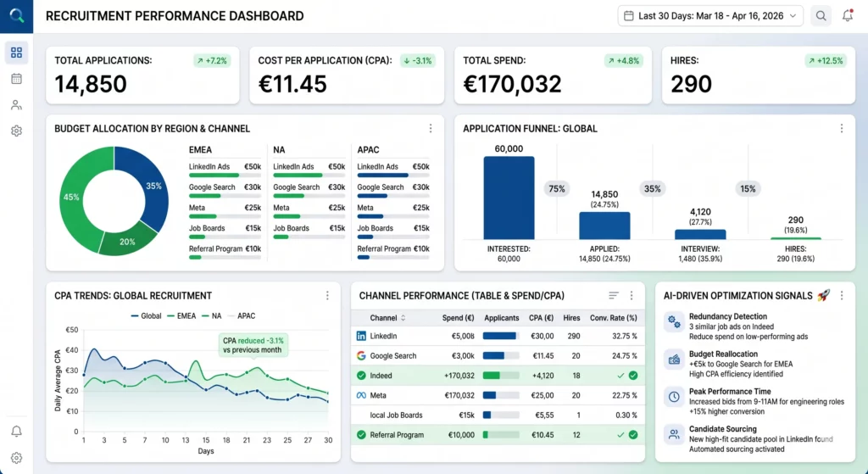The height and width of the screenshot is (474, 868).
Task: Select the dashboard grid icon in sidebar
Action: [x=16, y=53]
